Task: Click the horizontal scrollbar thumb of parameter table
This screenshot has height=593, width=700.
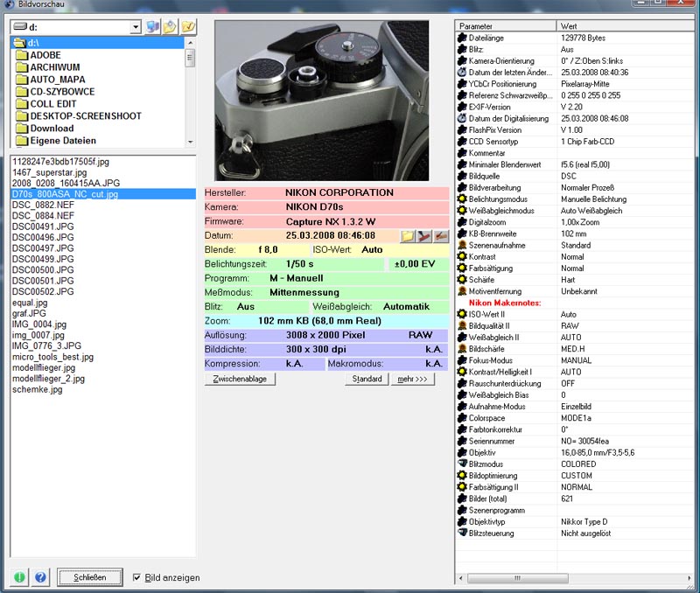Action: coord(518,578)
